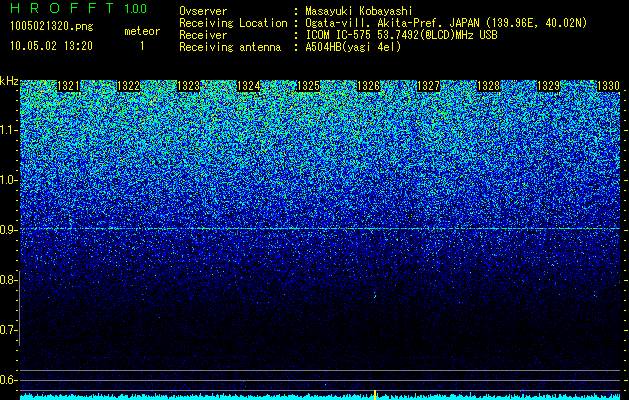Select the 1323 time marker label
Screen dimensions: 629x400
[189, 86]
